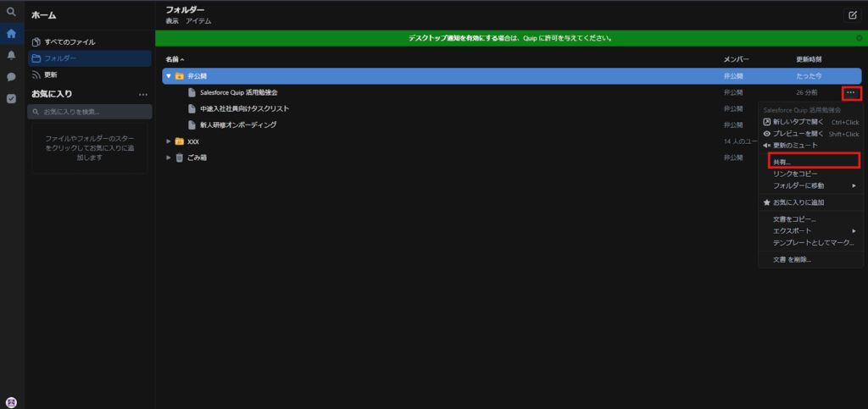This screenshot has height=409, width=868.
Task: Click the compose new document icon
Action: pyautogui.click(x=853, y=15)
